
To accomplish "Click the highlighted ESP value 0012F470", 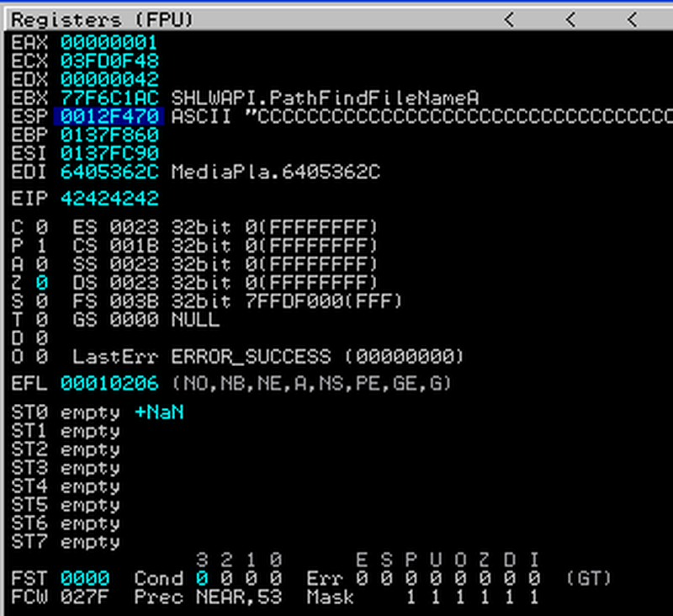I will coord(109,116).
